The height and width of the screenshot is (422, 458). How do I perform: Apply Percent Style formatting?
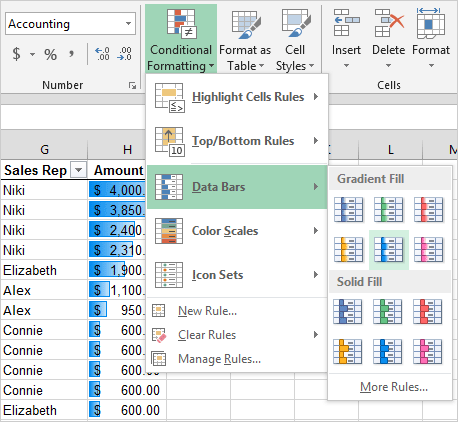click(50, 54)
